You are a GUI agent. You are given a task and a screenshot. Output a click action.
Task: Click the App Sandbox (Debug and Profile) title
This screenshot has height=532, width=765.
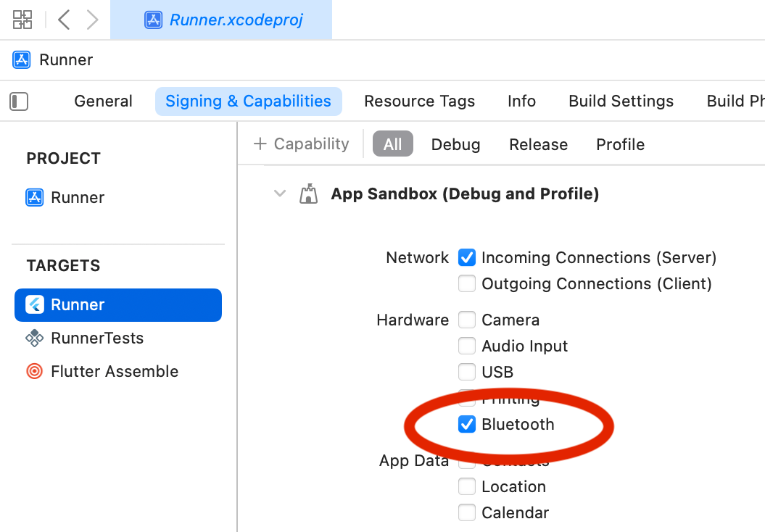(465, 194)
